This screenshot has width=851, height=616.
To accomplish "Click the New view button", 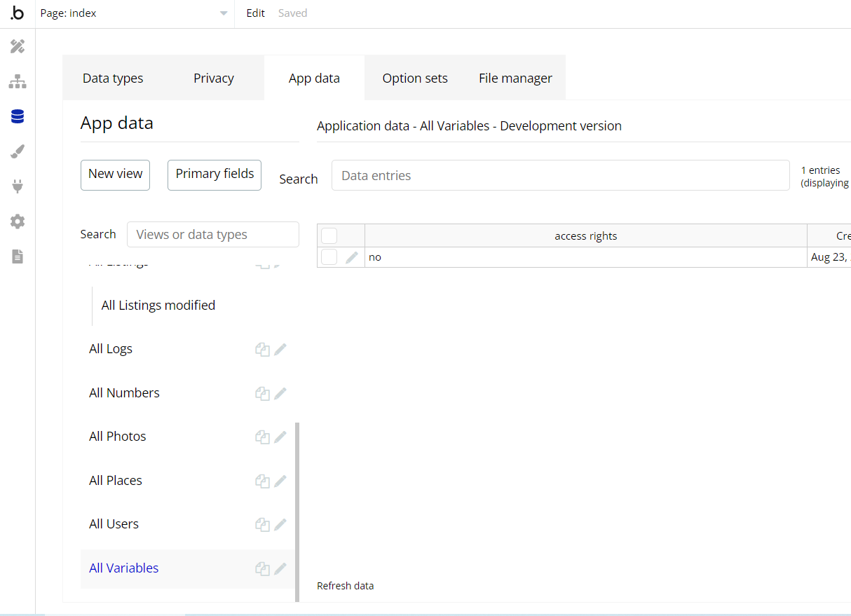I will pyautogui.click(x=115, y=174).
